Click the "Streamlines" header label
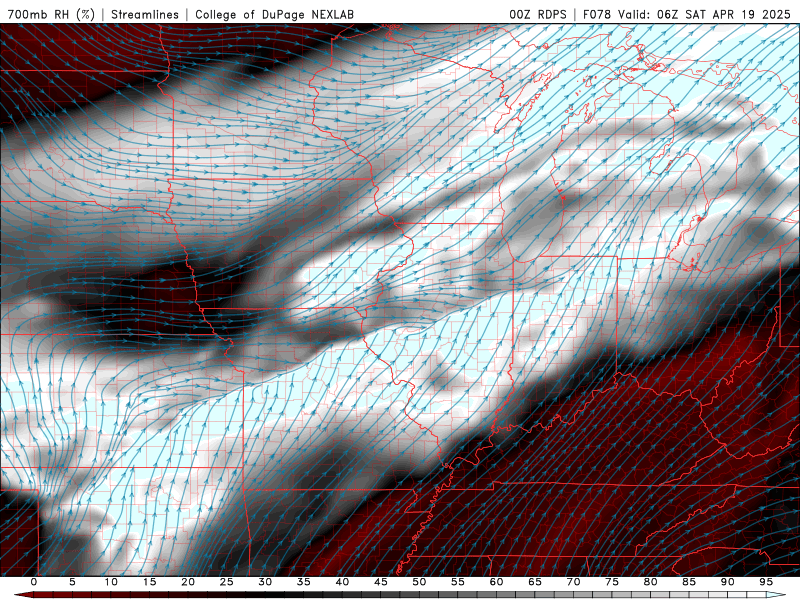 tap(145, 14)
